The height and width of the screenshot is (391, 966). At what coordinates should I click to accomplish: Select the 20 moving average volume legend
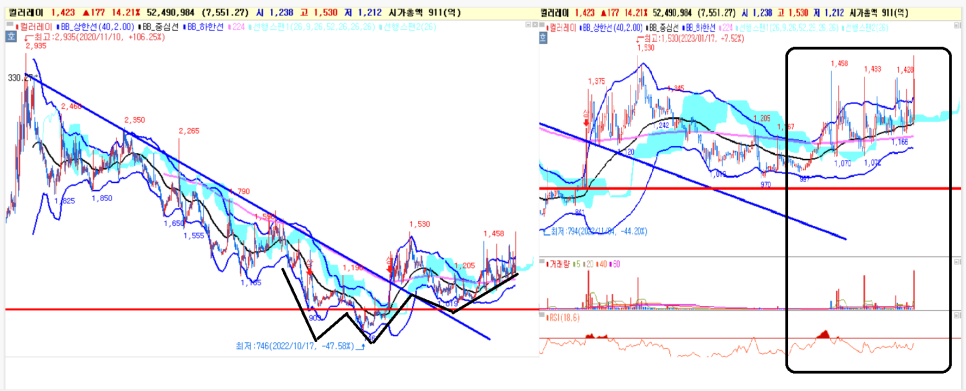(588, 263)
